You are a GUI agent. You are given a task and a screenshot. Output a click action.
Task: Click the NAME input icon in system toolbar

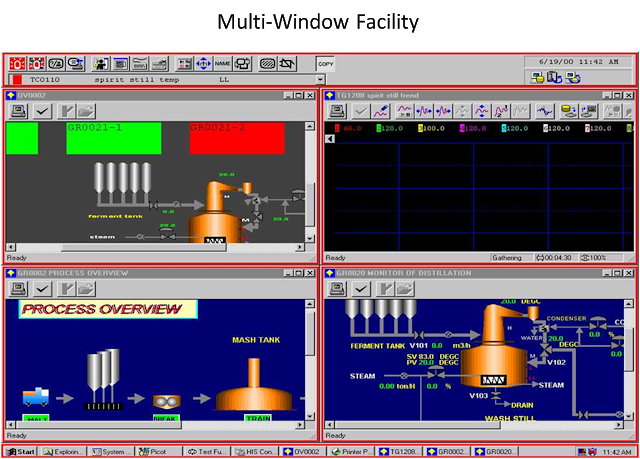pos(222,63)
